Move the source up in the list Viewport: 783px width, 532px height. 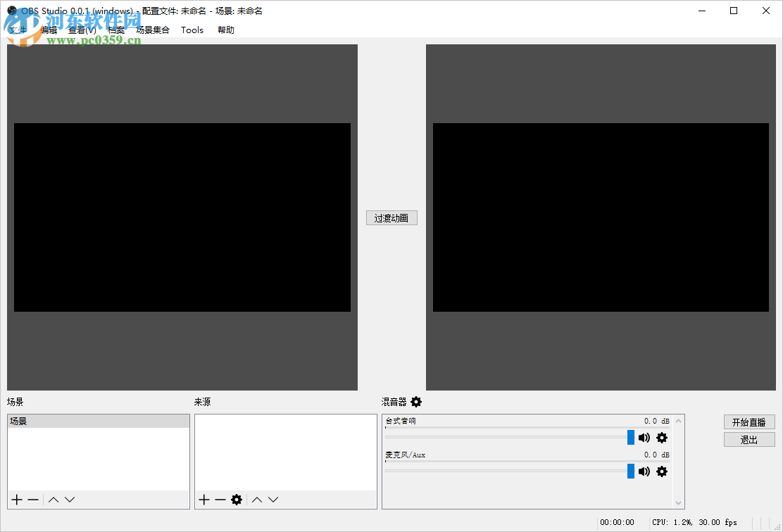pos(257,500)
